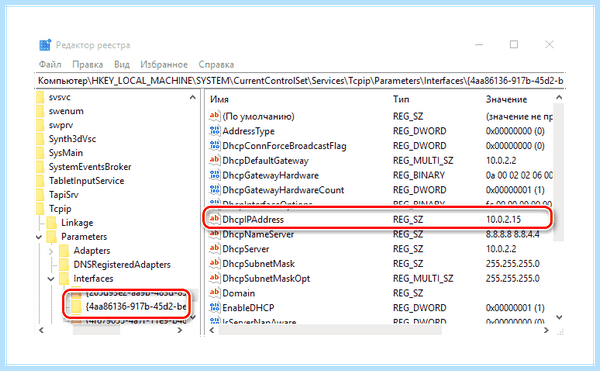Click the string icon of Domain value
The image size is (600, 371).
[215, 293]
